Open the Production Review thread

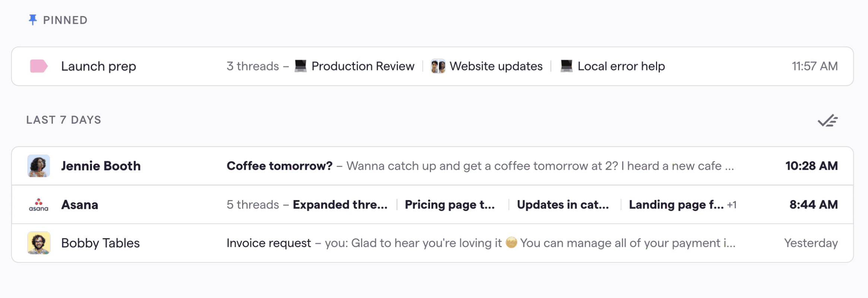[x=362, y=66]
